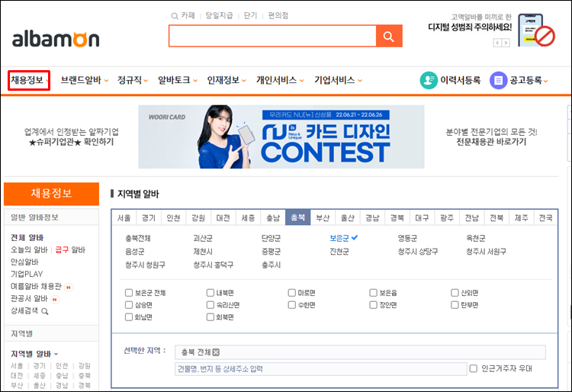The image size is (572, 392).
Task: Expand the 알바토크 menu
Action: [x=177, y=80]
